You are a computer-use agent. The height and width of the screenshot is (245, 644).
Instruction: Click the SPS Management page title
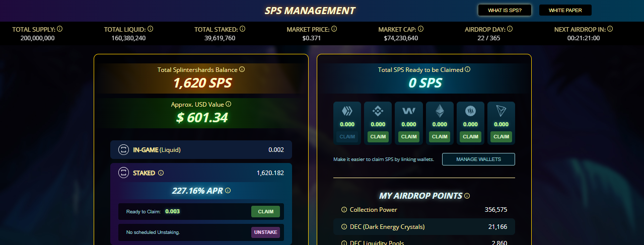[310, 11]
